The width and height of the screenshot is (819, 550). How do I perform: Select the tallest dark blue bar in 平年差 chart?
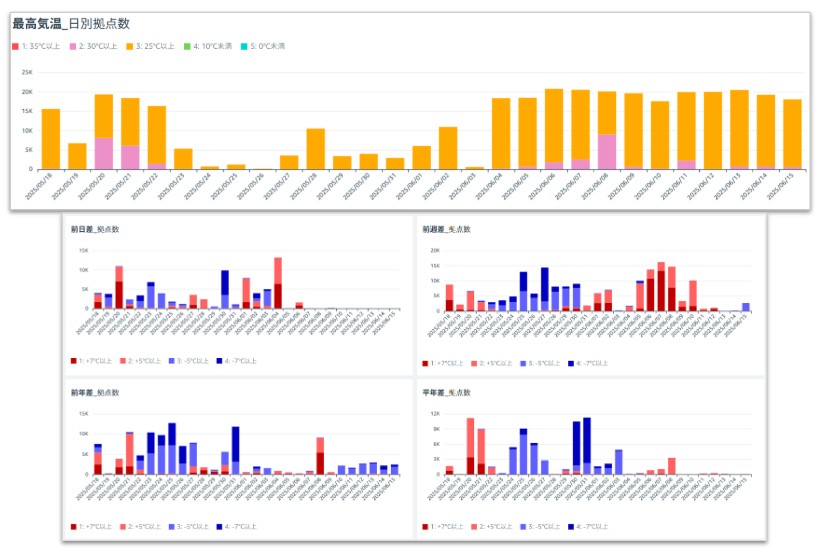pos(587,440)
